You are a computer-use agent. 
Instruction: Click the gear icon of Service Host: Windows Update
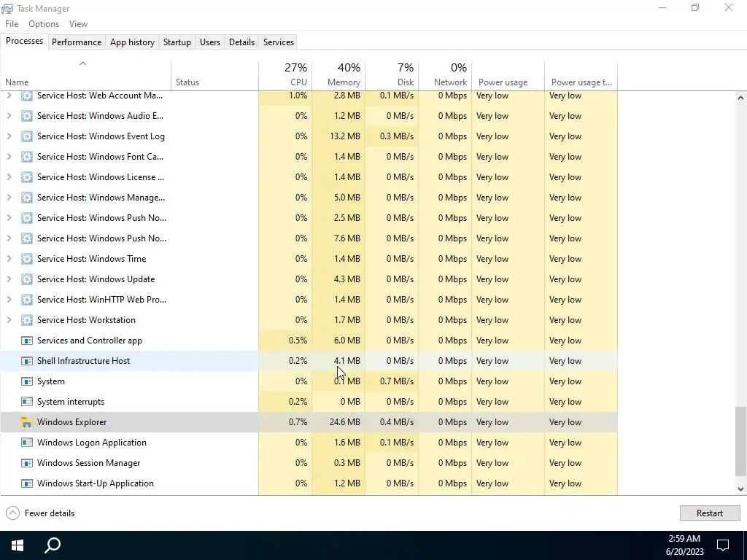pos(27,279)
